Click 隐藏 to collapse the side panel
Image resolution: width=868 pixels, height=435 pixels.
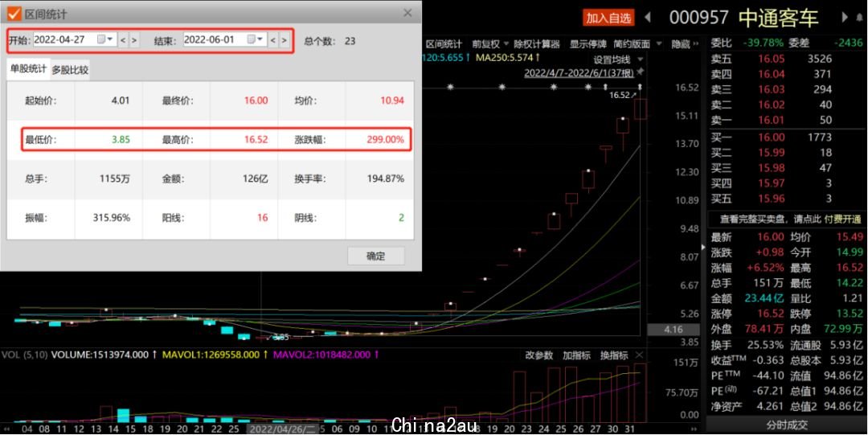coord(685,43)
